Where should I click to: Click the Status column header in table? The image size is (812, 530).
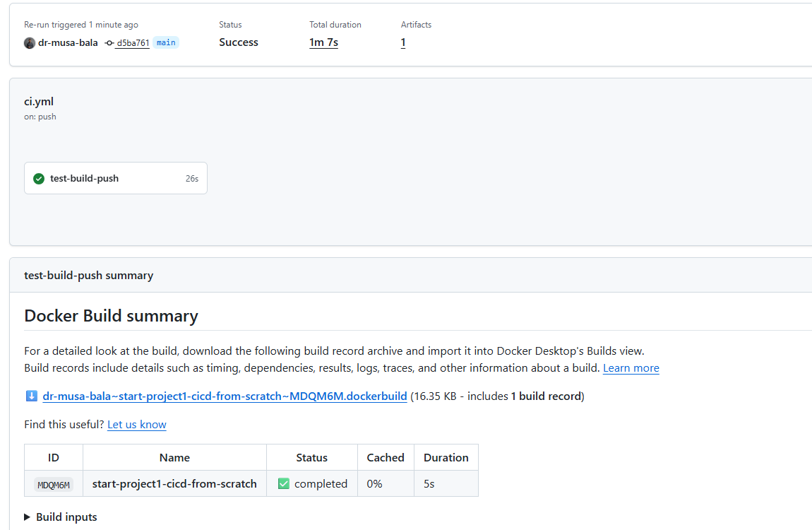point(312,457)
